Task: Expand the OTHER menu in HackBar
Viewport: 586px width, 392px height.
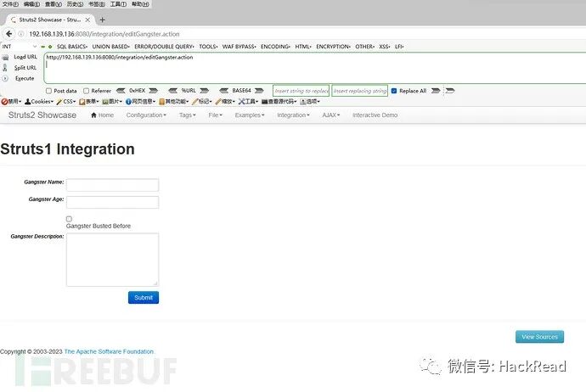Action: pos(364,47)
